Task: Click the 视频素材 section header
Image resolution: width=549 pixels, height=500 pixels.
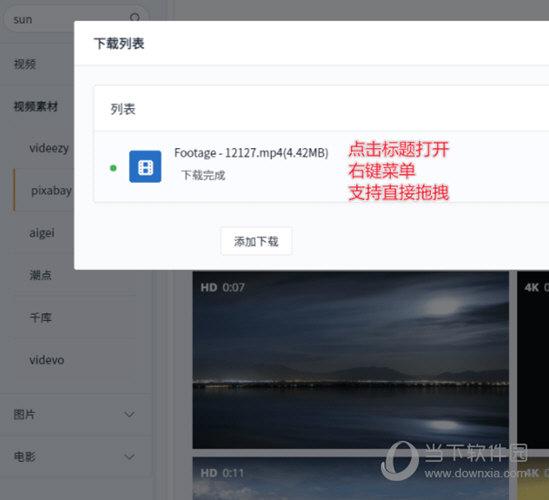Action: (35, 106)
